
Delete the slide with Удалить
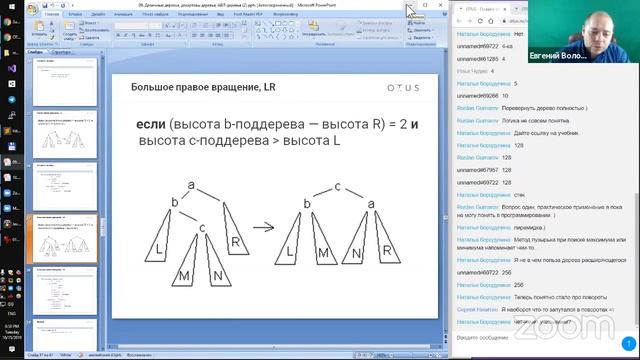tap(90, 38)
